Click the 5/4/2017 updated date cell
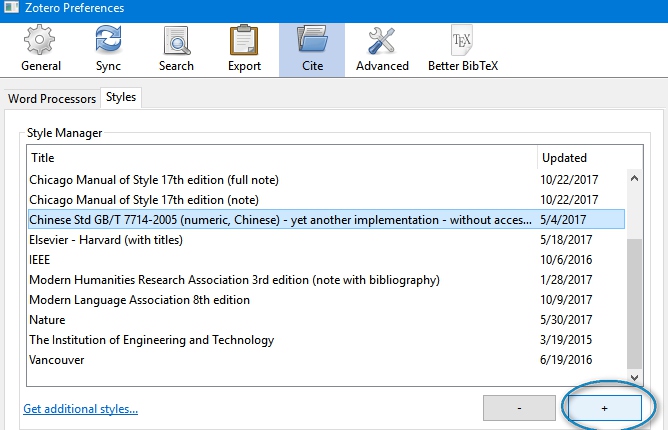 [563, 220]
